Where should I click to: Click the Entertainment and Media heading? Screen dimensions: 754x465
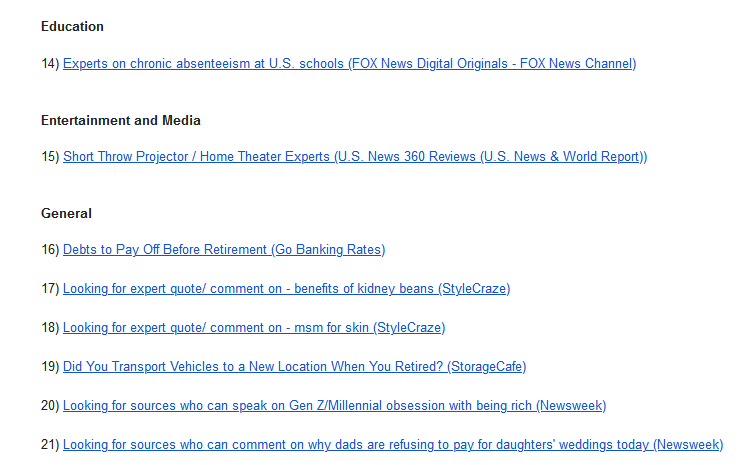click(121, 120)
